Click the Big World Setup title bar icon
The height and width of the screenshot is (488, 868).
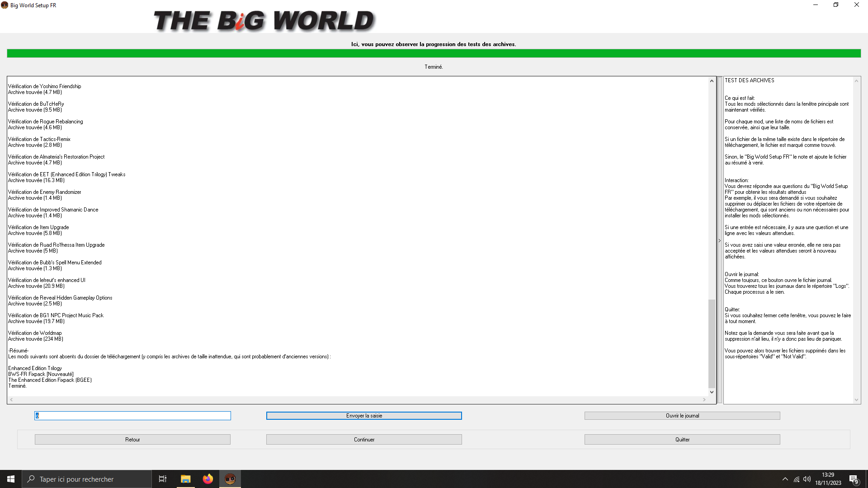coord(5,5)
